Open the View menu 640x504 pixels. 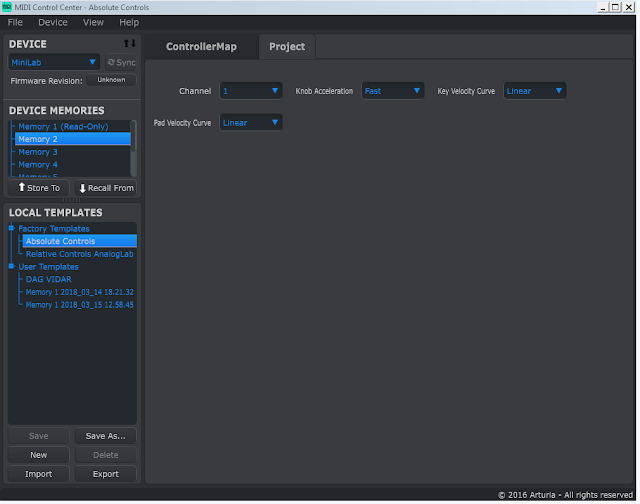click(x=93, y=22)
